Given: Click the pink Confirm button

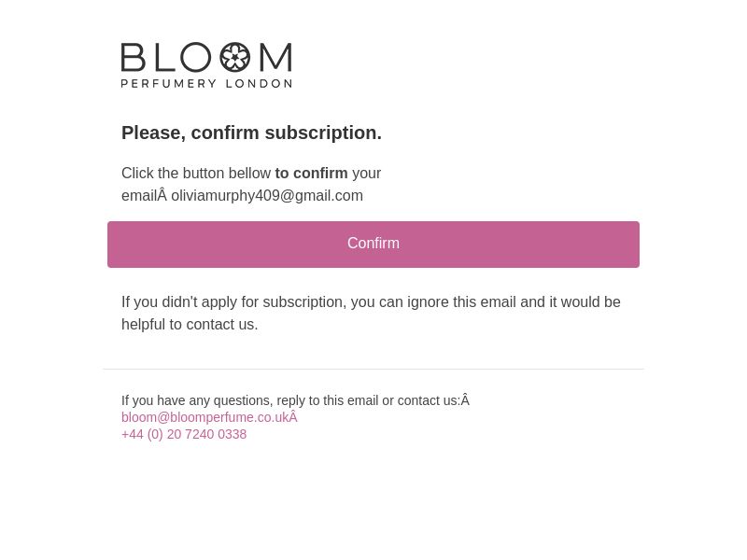Looking at the screenshot, I should 373,245.
